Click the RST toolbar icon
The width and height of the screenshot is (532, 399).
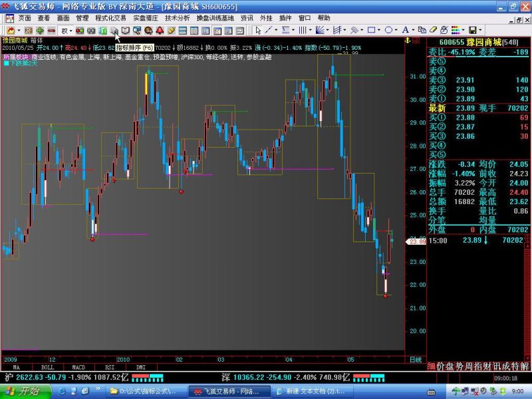(29, 31)
